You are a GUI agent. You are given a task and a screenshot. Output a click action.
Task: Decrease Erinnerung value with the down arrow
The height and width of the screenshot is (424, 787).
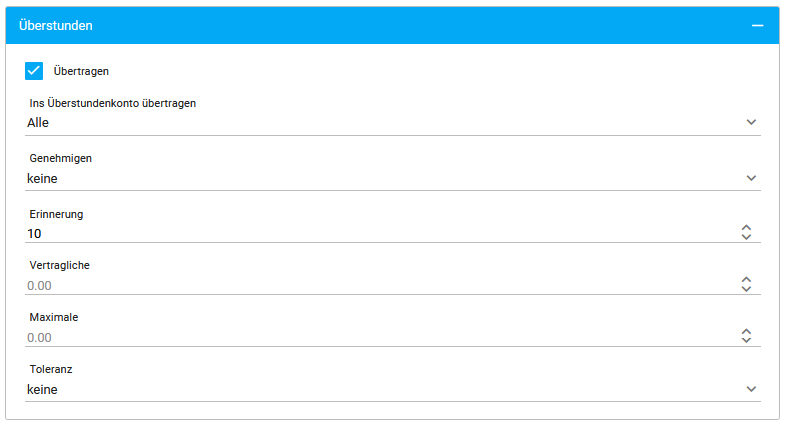tap(746, 238)
